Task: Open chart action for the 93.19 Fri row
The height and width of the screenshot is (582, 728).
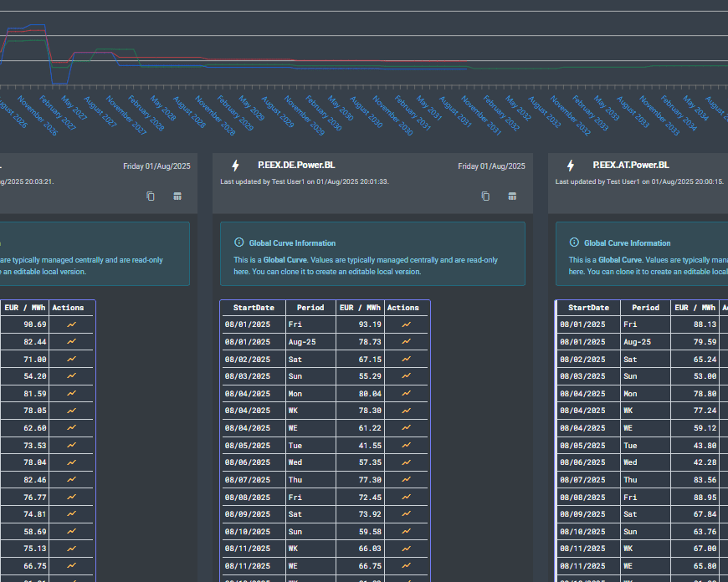Action: tap(406, 324)
